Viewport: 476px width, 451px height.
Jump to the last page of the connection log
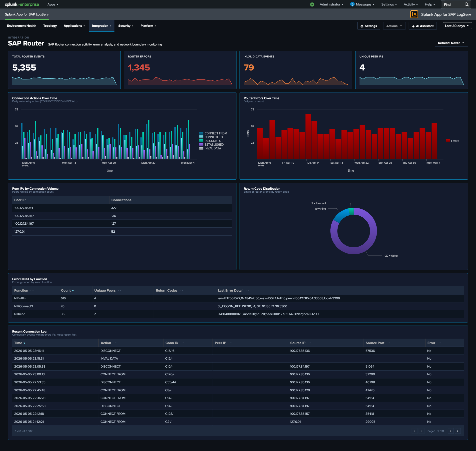(x=458, y=431)
